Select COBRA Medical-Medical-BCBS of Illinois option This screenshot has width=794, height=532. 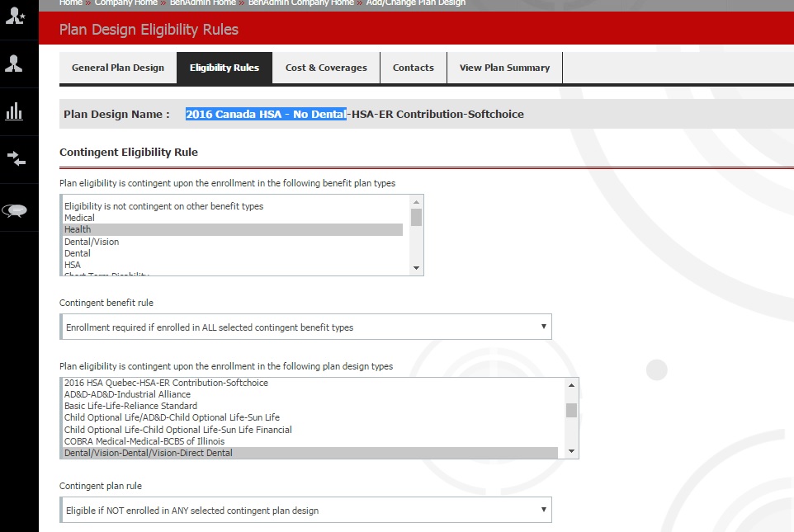pos(310,441)
